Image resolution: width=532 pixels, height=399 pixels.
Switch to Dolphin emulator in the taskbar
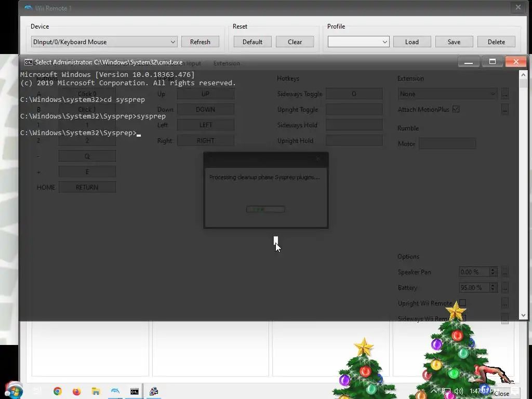115,391
